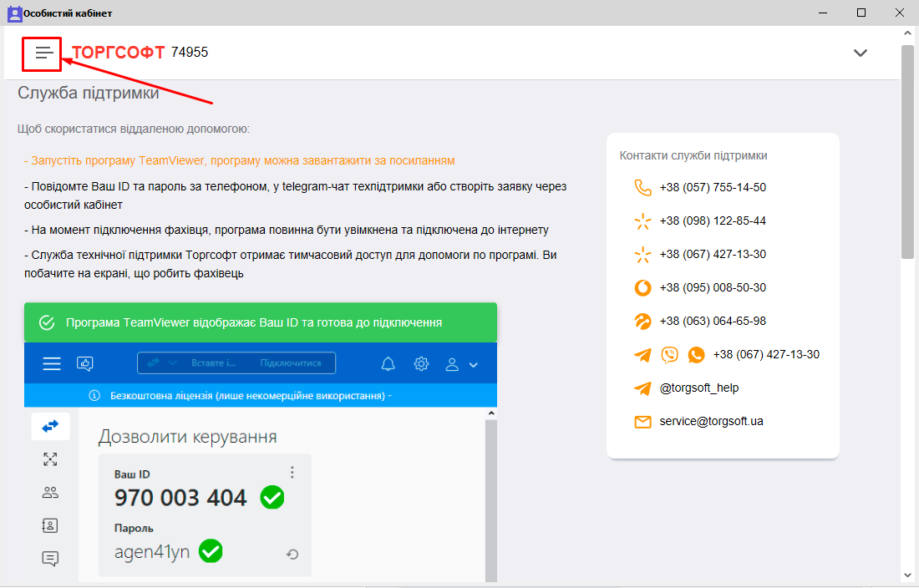The image size is (919, 588).
Task: Click the ТОРГСОФТ logo
Action: pyautogui.click(x=119, y=53)
